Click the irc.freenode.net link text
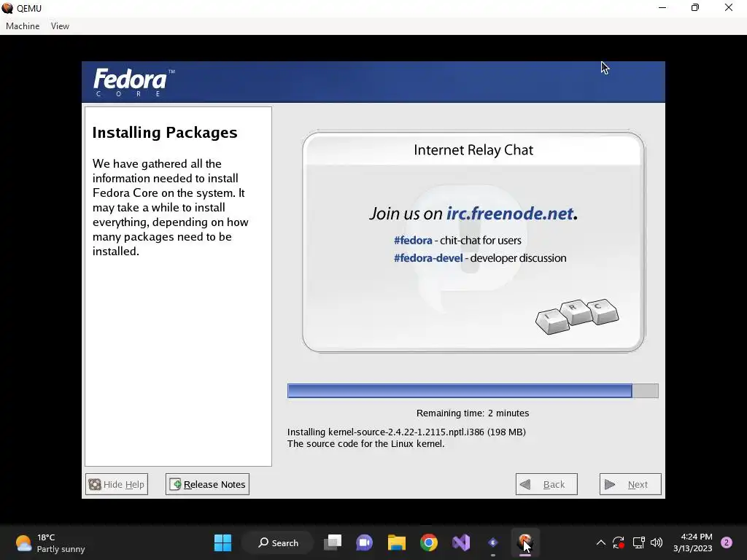 click(x=509, y=214)
